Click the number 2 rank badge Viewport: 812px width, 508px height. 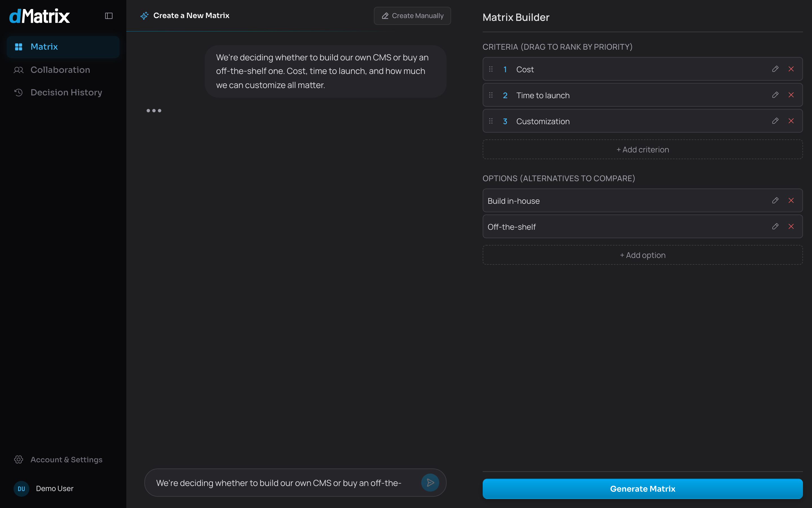coord(505,95)
